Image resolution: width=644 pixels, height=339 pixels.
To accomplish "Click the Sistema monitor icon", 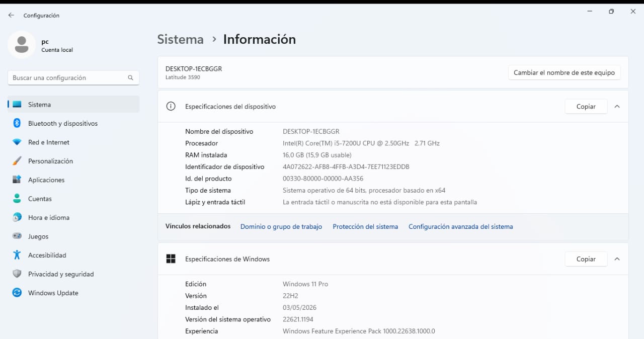I will tap(17, 105).
